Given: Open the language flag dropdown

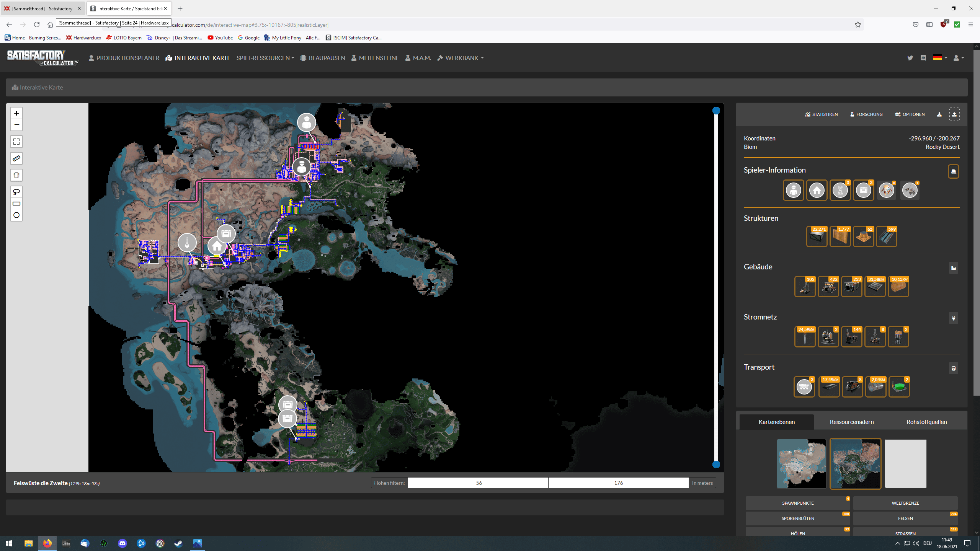Looking at the screenshot, I should pyautogui.click(x=940, y=58).
